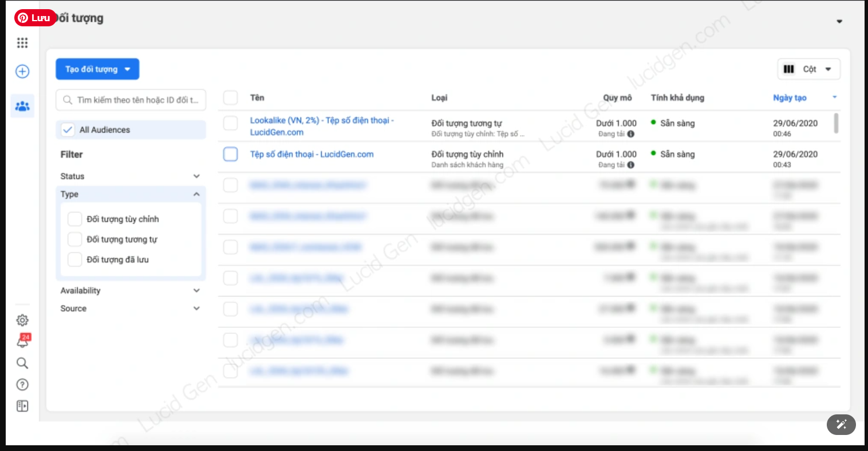Check the Đối tượng tương tự filter box
The height and width of the screenshot is (451, 868).
click(74, 239)
